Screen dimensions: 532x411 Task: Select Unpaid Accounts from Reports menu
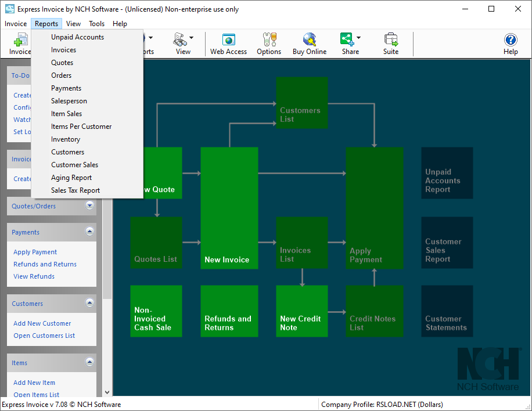[x=87, y=37]
